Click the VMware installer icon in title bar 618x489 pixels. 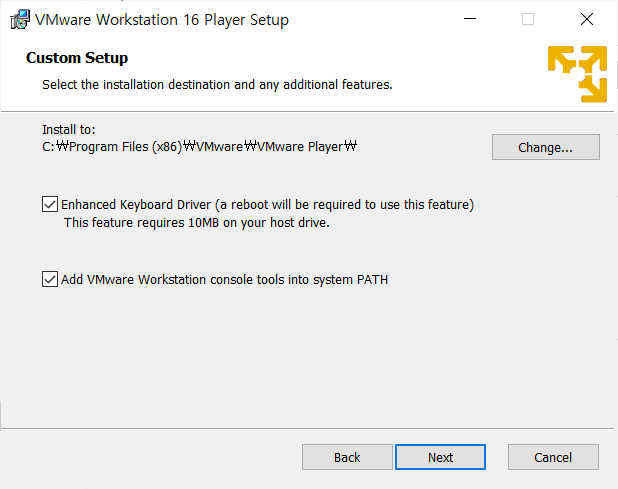(20, 19)
